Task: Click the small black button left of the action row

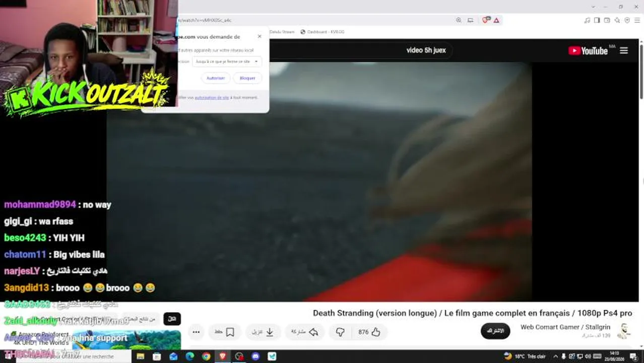Action: pyautogui.click(x=172, y=319)
